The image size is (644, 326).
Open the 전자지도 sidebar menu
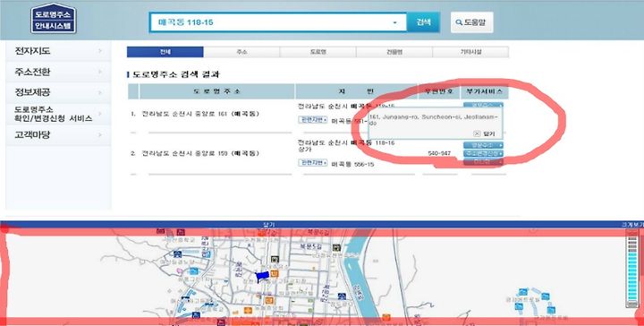tap(58, 51)
